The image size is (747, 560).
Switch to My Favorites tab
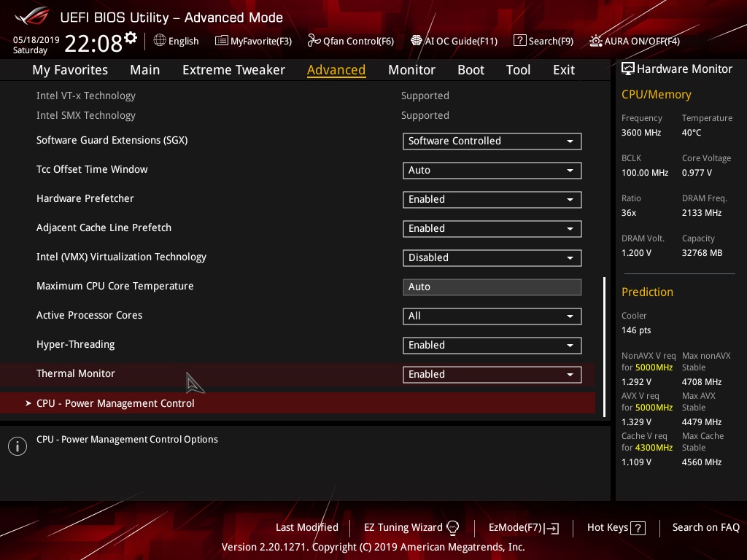click(70, 70)
